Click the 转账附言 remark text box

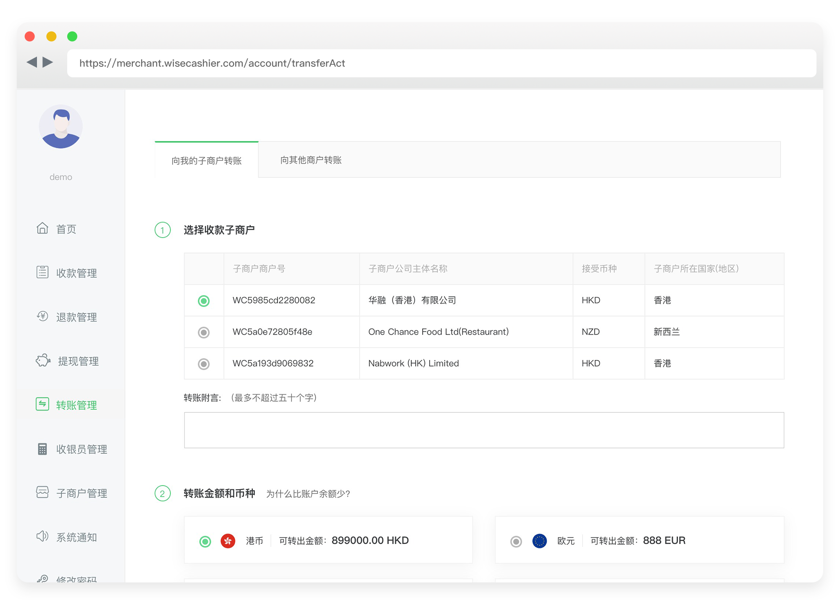pos(484,430)
